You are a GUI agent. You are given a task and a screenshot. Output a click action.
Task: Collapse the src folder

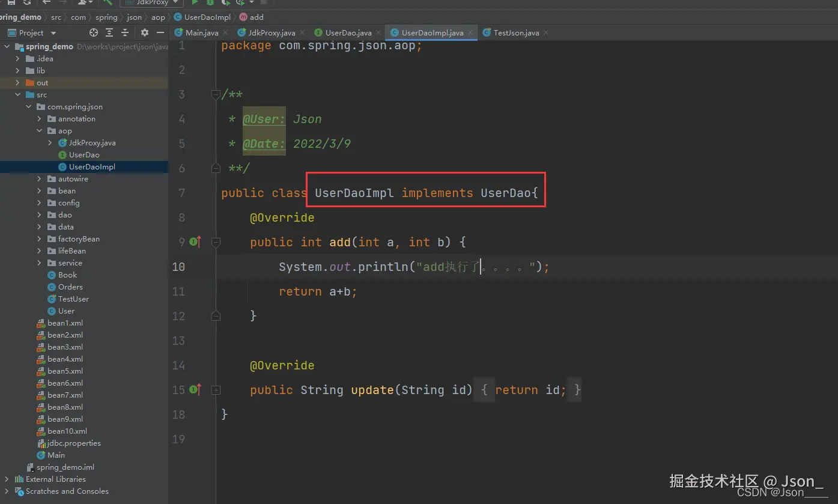(18, 95)
